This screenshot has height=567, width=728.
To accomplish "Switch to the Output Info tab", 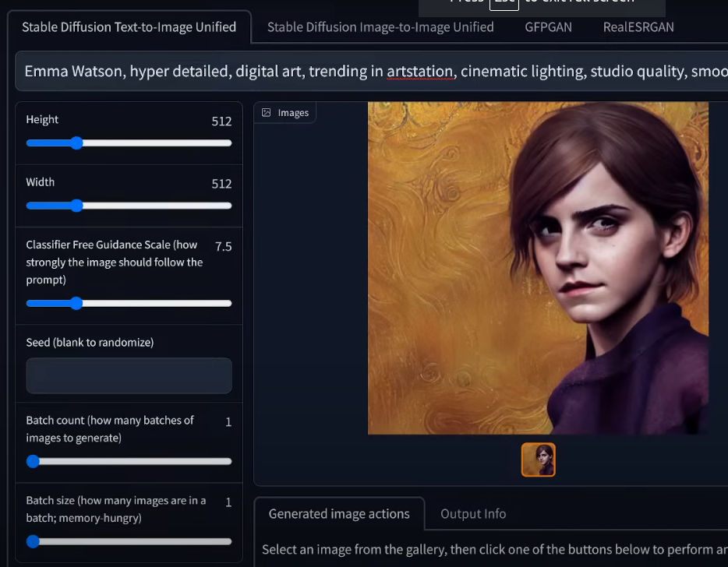I will [x=473, y=513].
